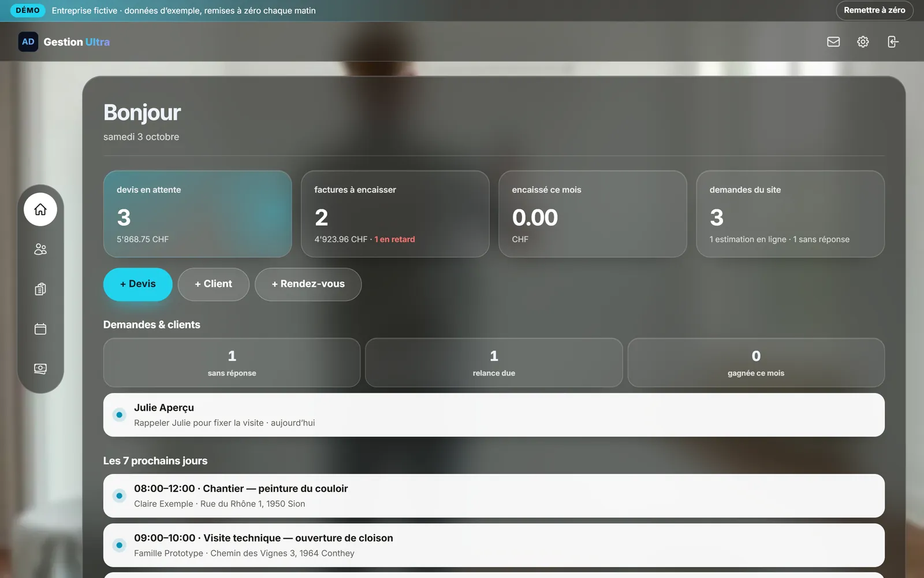Select the gagnée ce mois filter tile
This screenshot has width=924, height=578.
[756, 362]
